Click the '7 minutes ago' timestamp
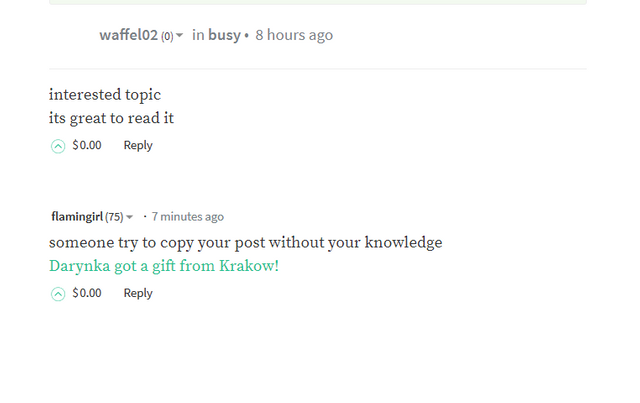640x403 pixels. tap(188, 216)
